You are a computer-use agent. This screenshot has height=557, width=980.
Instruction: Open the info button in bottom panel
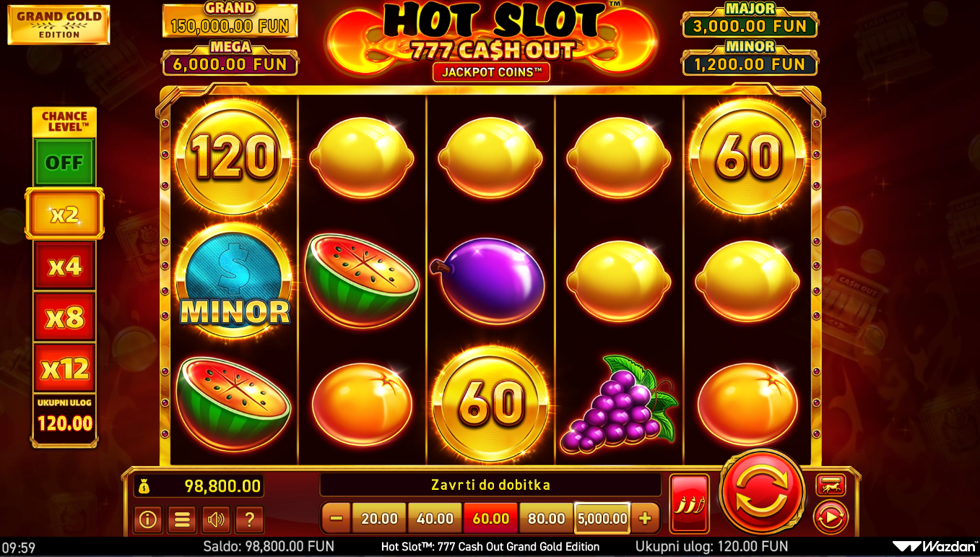pos(147,519)
